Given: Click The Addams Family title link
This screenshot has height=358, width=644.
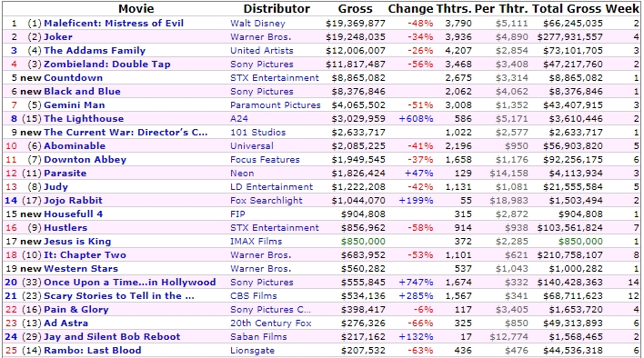Looking at the screenshot, I should pyautogui.click(x=95, y=51).
